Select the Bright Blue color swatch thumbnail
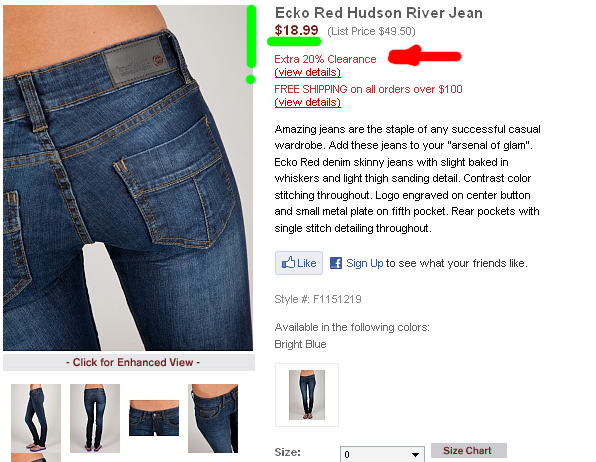Viewport: 596px width, 462px height. point(307,395)
